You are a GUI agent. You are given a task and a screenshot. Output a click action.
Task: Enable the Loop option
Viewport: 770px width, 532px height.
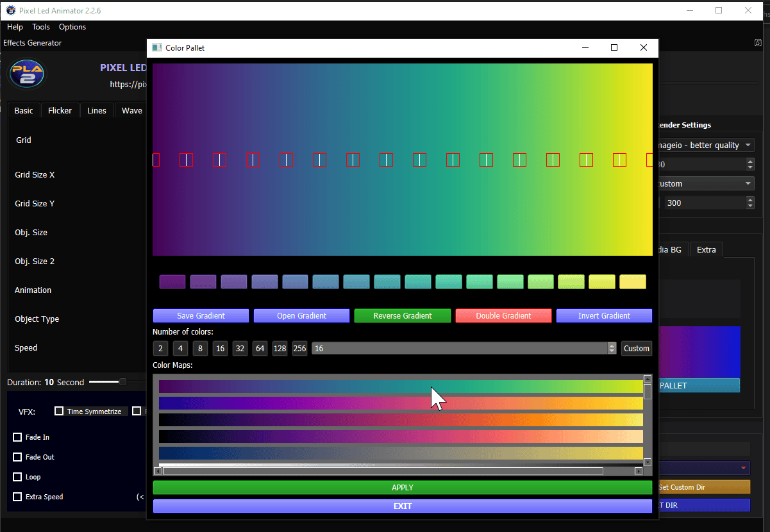(x=17, y=476)
